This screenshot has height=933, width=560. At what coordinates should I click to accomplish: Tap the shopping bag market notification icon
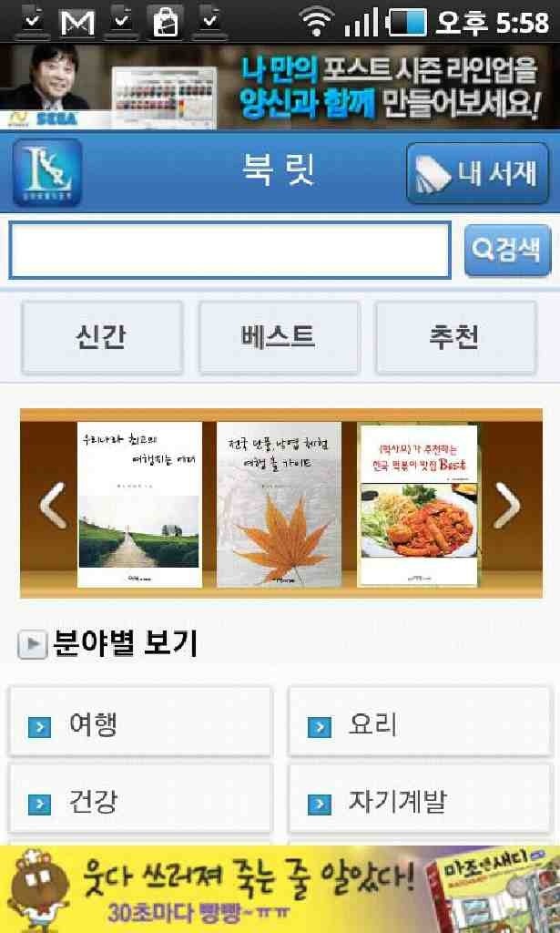[x=165, y=22]
